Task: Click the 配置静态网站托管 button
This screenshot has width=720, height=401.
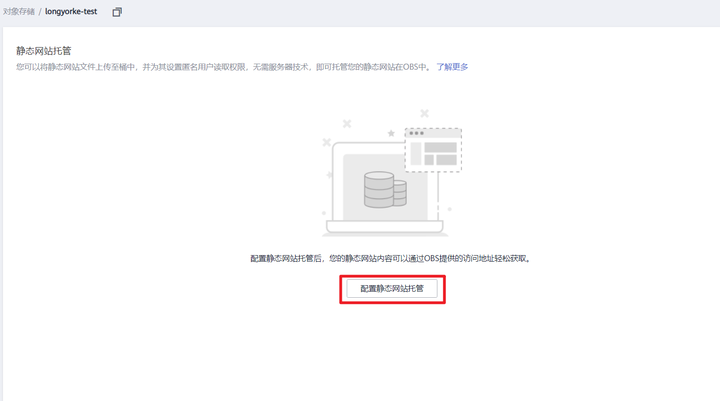Action: (392, 288)
